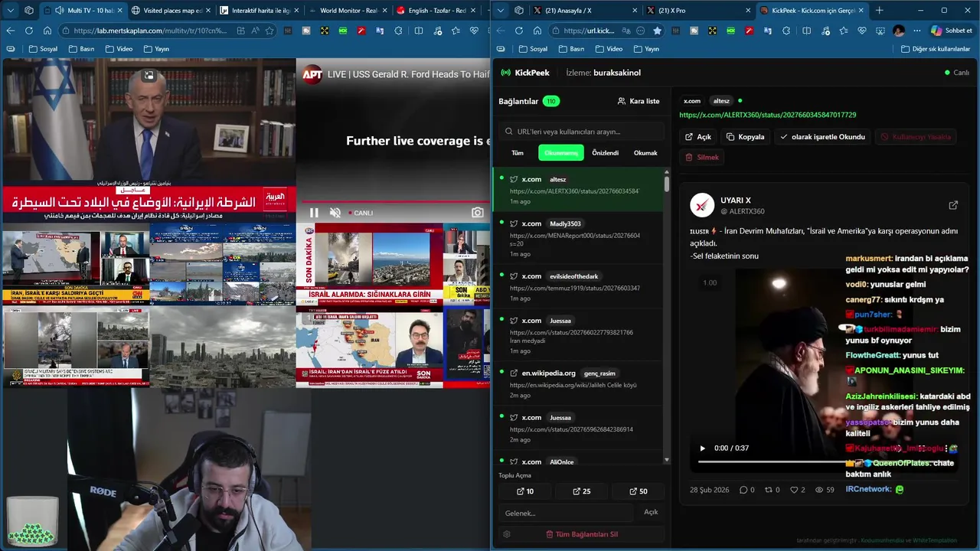Open the extensions puzzle icon in the left browser
The width and height of the screenshot is (980, 551).
[399, 31]
